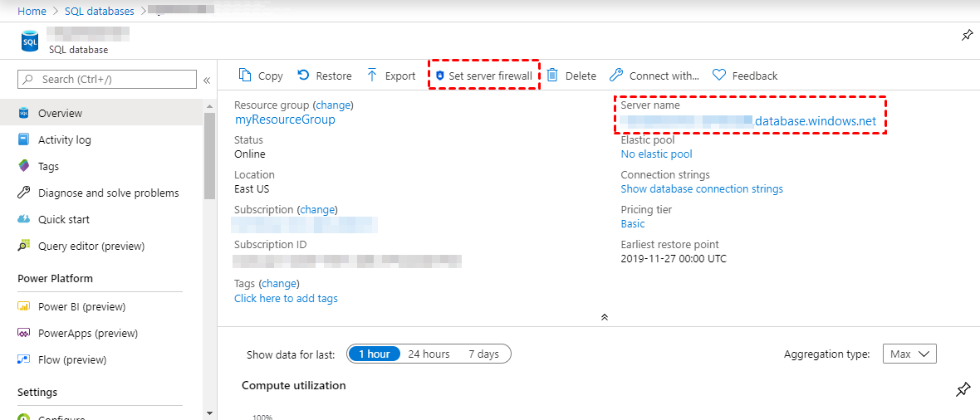Screen dimensions: 980x420
Task: Go to Home breadcrumb link
Action: point(32,11)
